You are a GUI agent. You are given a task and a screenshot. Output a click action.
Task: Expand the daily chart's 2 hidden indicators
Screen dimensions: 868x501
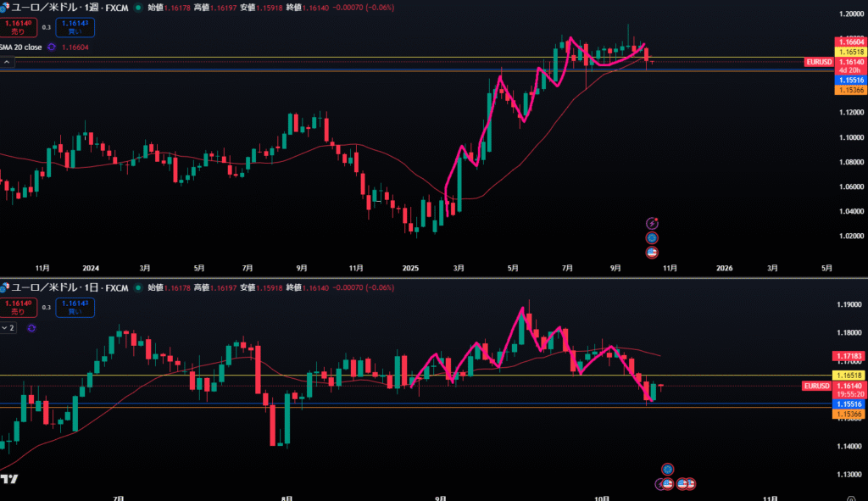coord(8,327)
